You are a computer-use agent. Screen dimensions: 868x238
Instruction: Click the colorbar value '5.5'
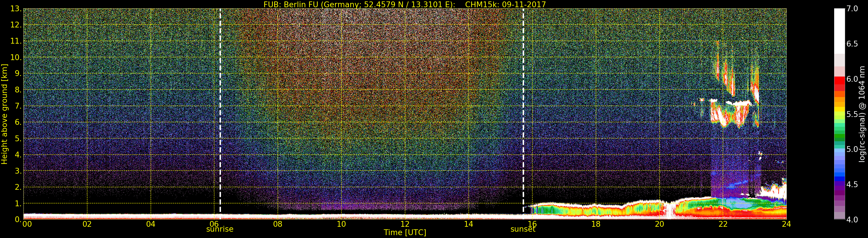pos(852,114)
